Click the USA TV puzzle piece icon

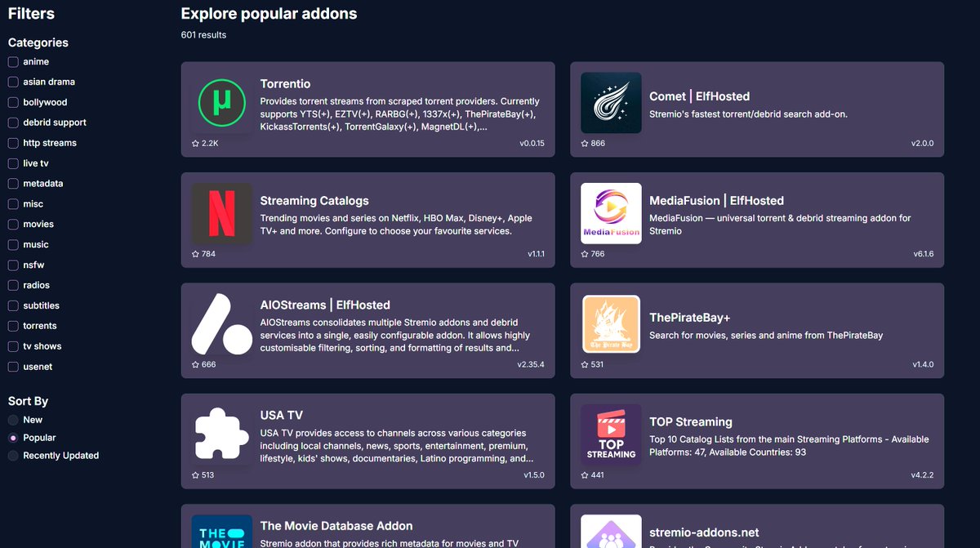click(222, 434)
